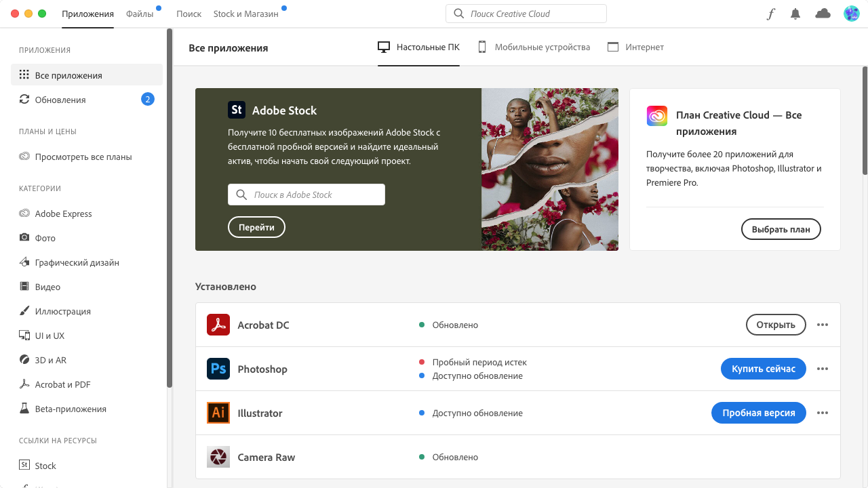Click the Acrobat DC app icon
This screenshot has width=868, height=488.
click(218, 325)
